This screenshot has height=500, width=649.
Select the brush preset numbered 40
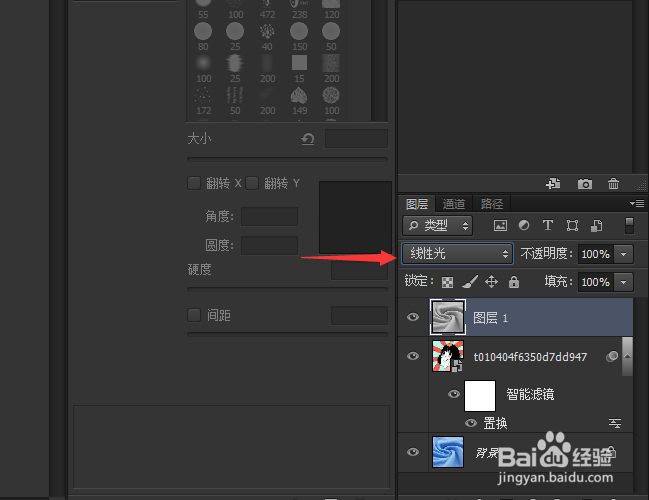tap(267, 36)
